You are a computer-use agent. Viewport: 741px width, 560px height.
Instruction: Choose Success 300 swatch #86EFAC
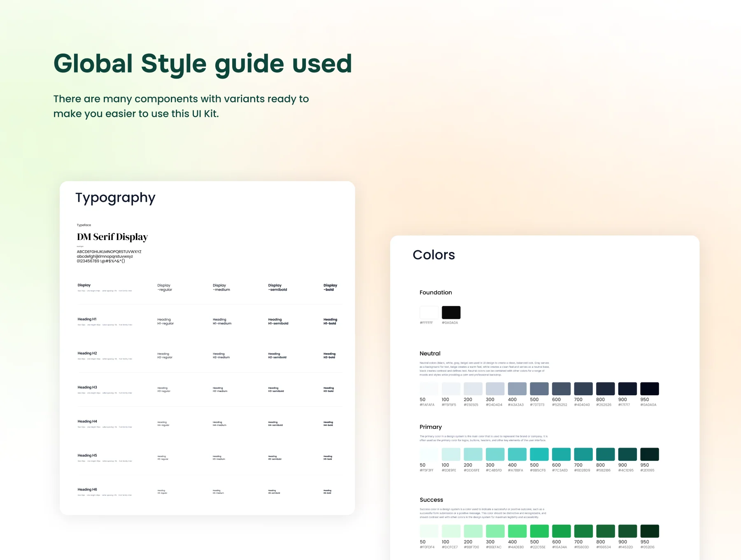495,531
